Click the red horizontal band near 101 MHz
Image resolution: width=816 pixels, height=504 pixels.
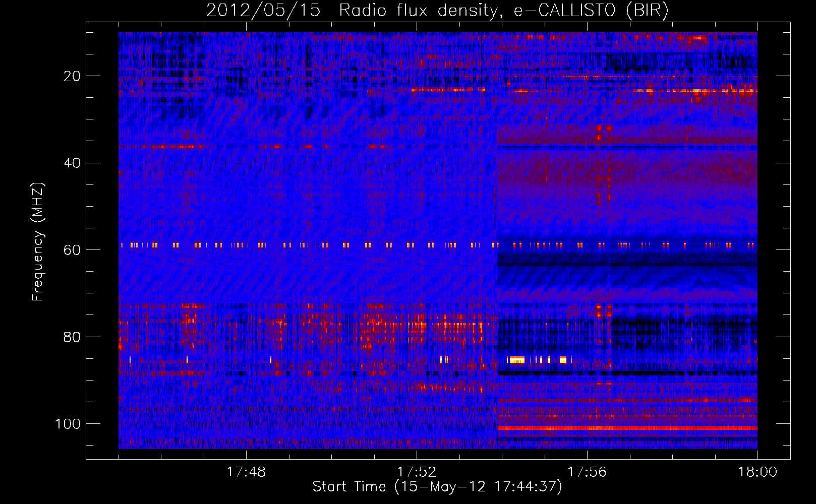coord(627,428)
